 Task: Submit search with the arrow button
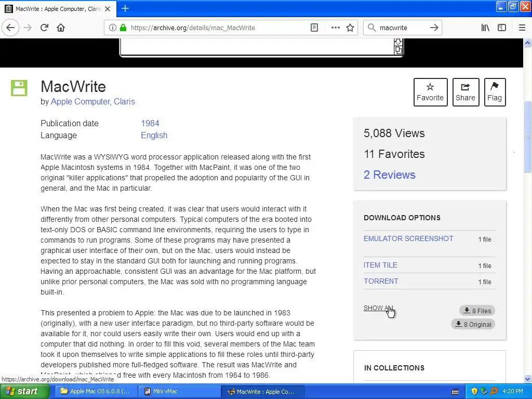coord(434,28)
